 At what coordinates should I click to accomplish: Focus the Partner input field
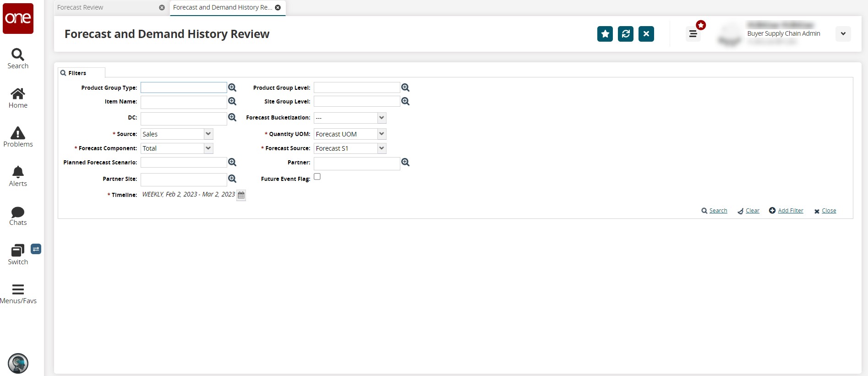click(x=357, y=163)
